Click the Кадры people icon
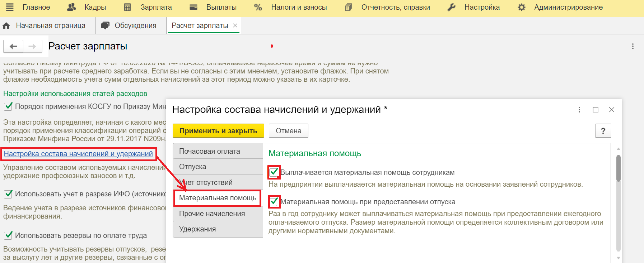The height and width of the screenshot is (263, 644). (x=72, y=7)
